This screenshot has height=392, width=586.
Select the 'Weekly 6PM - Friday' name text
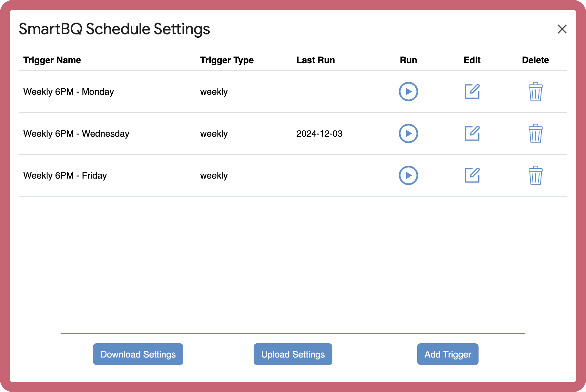(65, 176)
